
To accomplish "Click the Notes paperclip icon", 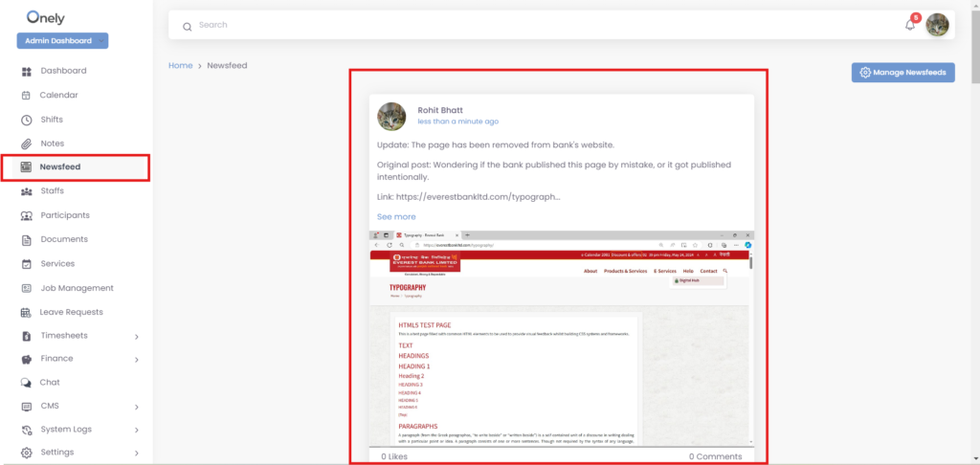I will [x=26, y=144].
